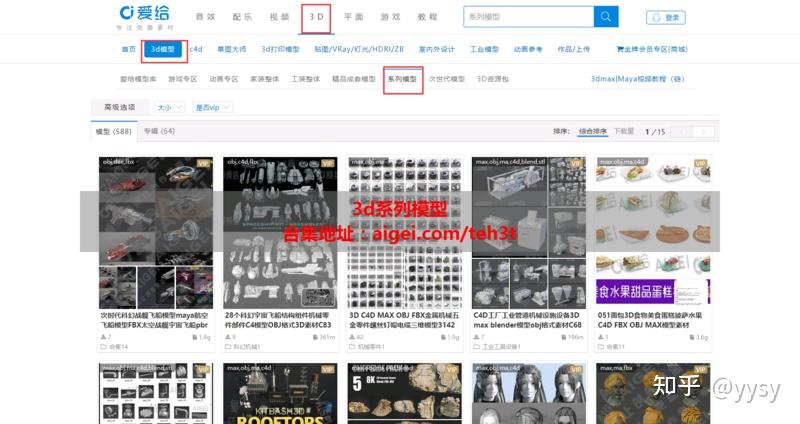Open the title starting 28个科幻宇宙飞船结构
Viewport: 800px width, 424px height.
point(278,320)
